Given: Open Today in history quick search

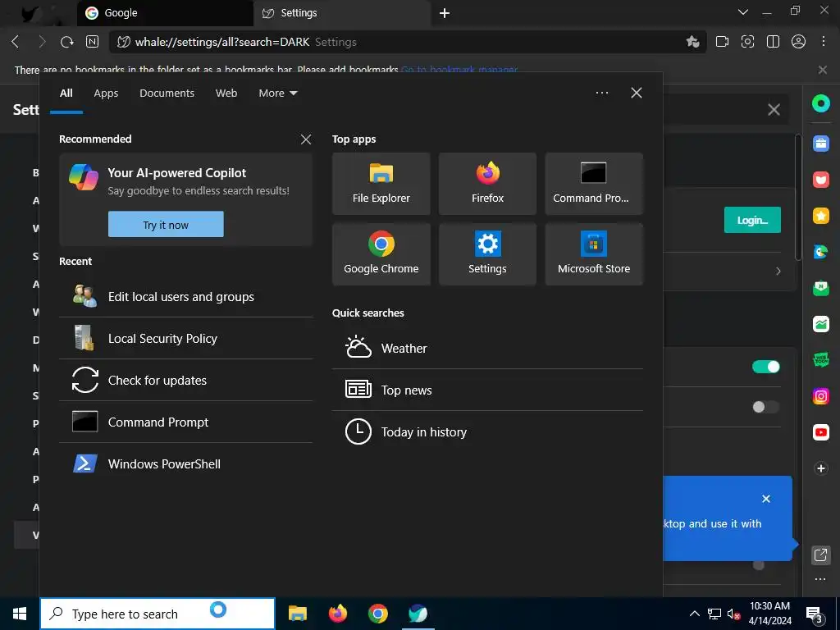Looking at the screenshot, I should 487,431.
